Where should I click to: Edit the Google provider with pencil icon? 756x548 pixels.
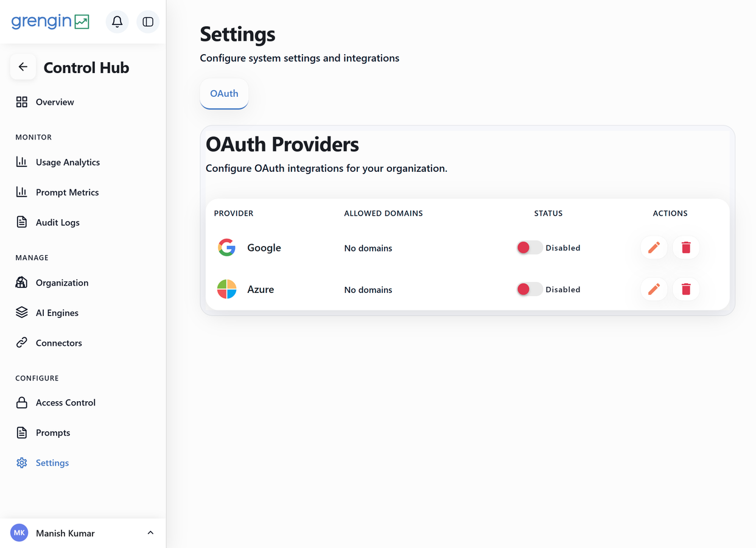point(654,248)
